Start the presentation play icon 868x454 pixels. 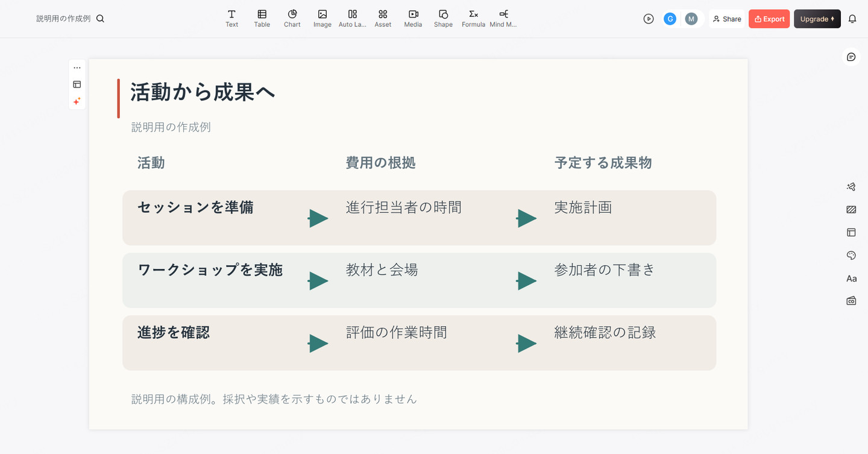click(649, 19)
